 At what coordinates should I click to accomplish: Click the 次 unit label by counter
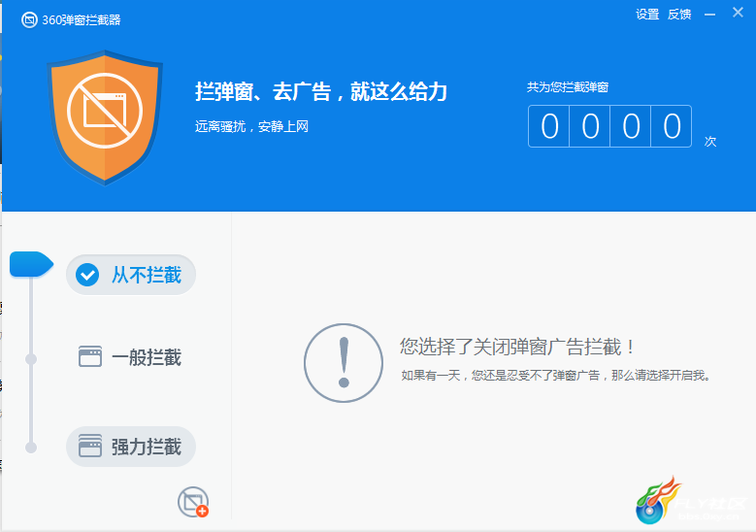pos(710,141)
